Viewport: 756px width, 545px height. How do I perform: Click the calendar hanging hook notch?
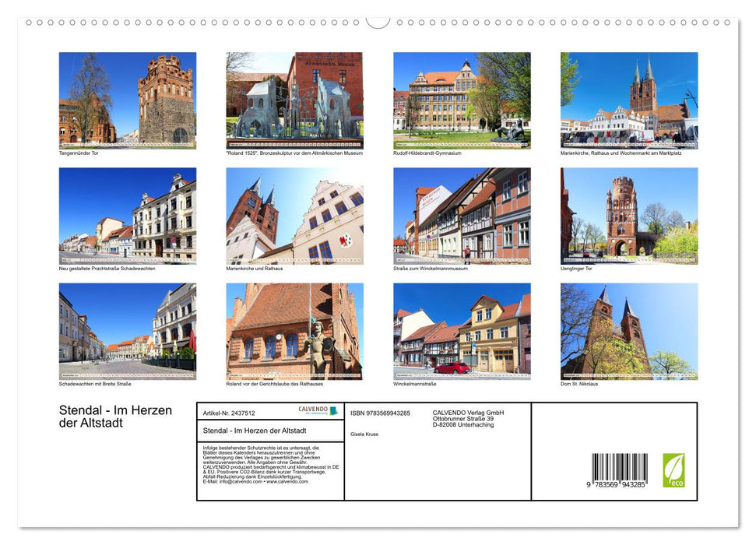378,23
